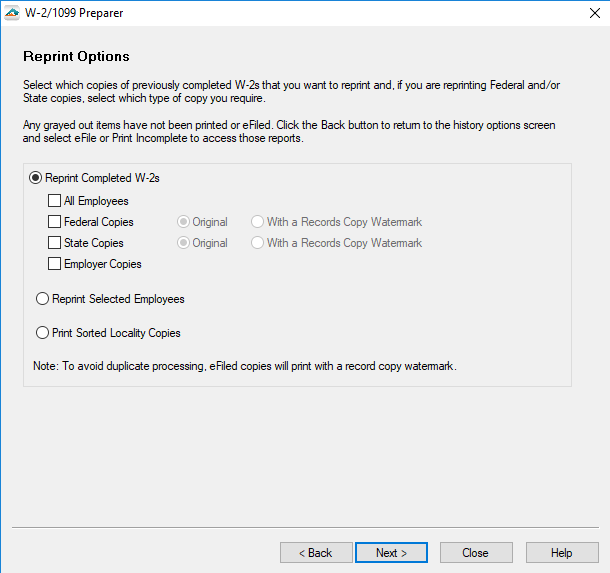Select the Reprint Completed W-2s option

(x=36, y=178)
